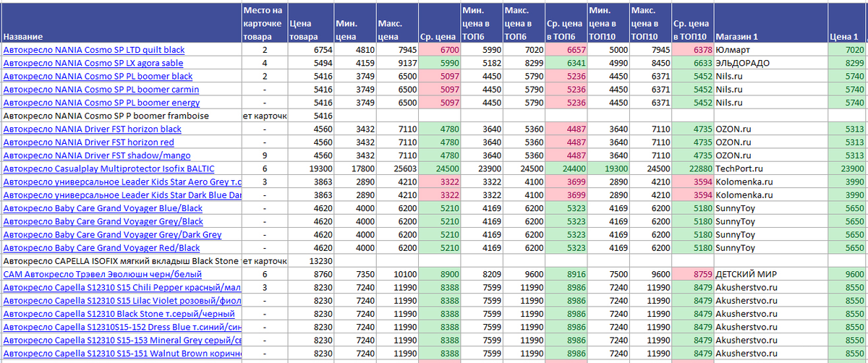Select the pink TOP10 average cell 6378
Viewport: 868px width, 363px height.
(692, 50)
